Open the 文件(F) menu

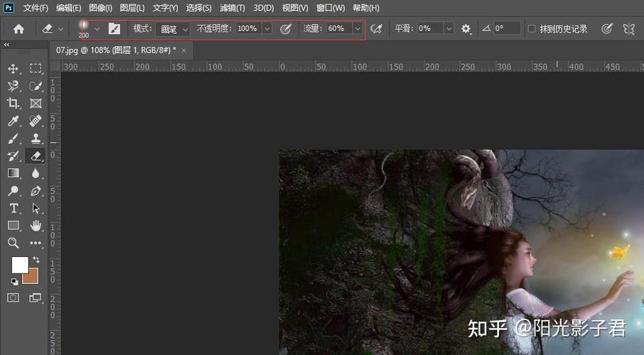(36, 8)
